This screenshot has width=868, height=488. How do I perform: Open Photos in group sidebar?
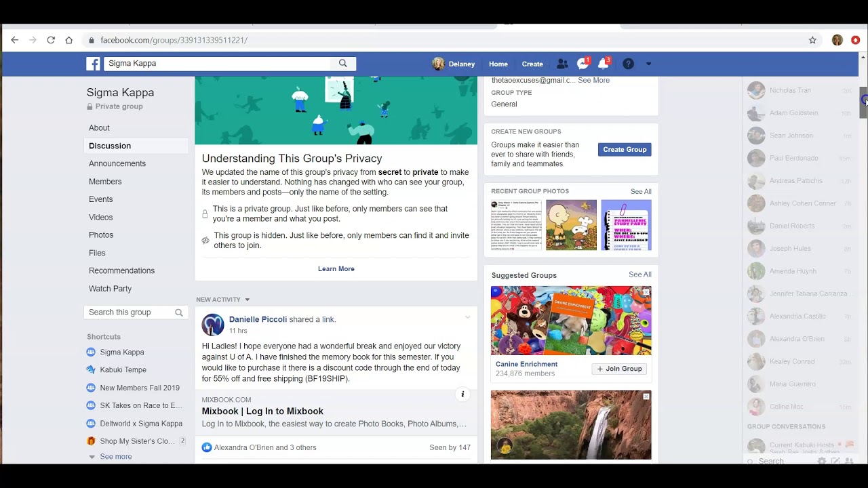[x=101, y=235]
